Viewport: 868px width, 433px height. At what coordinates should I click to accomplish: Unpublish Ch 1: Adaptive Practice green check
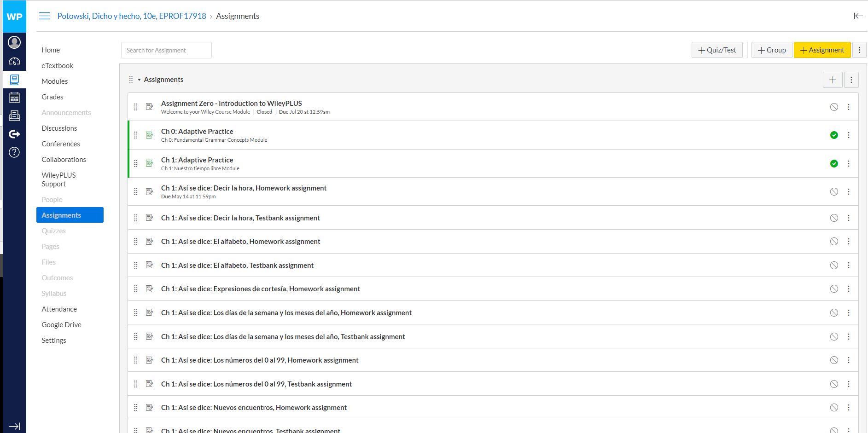click(x=834, y=163)
